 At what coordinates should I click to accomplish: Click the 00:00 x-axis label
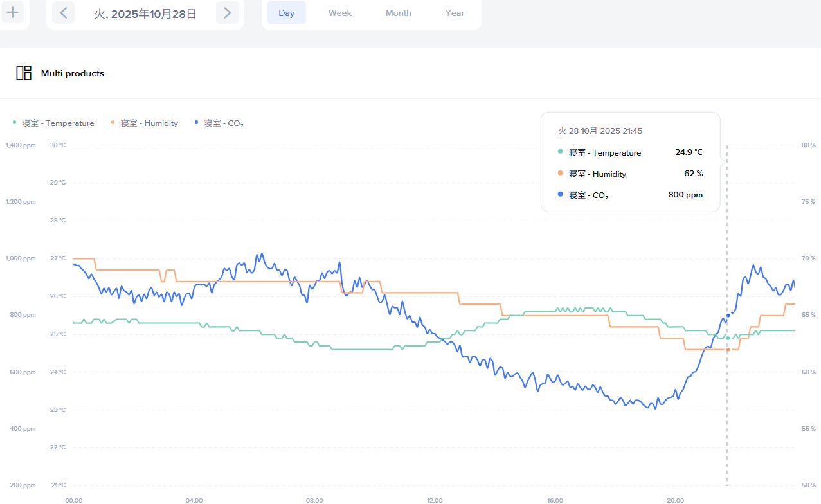[x=74, y=500]
